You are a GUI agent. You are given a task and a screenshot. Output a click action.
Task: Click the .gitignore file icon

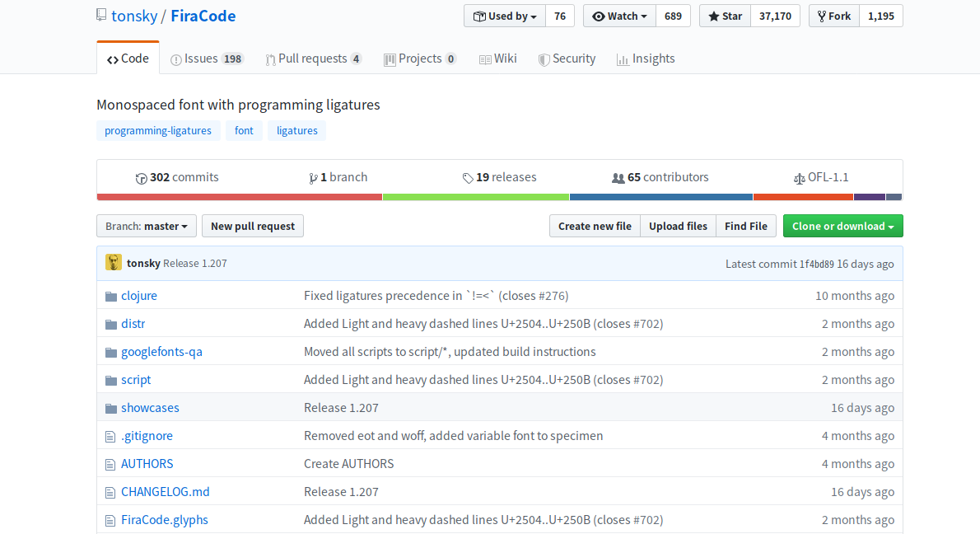coord(111,436)
